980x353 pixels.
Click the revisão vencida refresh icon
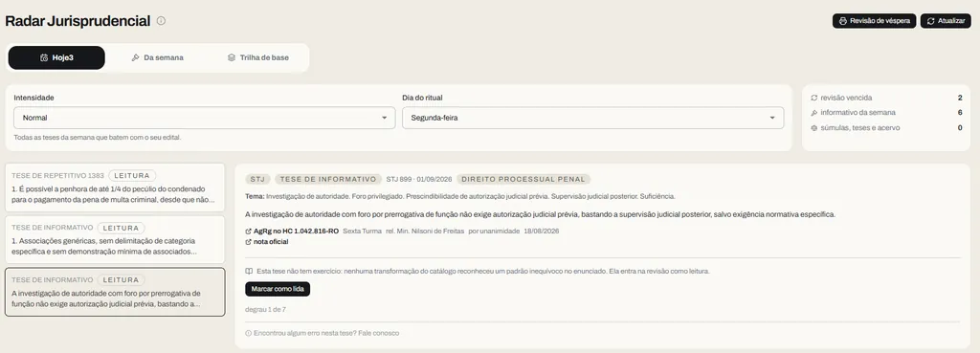coord(813,99)
